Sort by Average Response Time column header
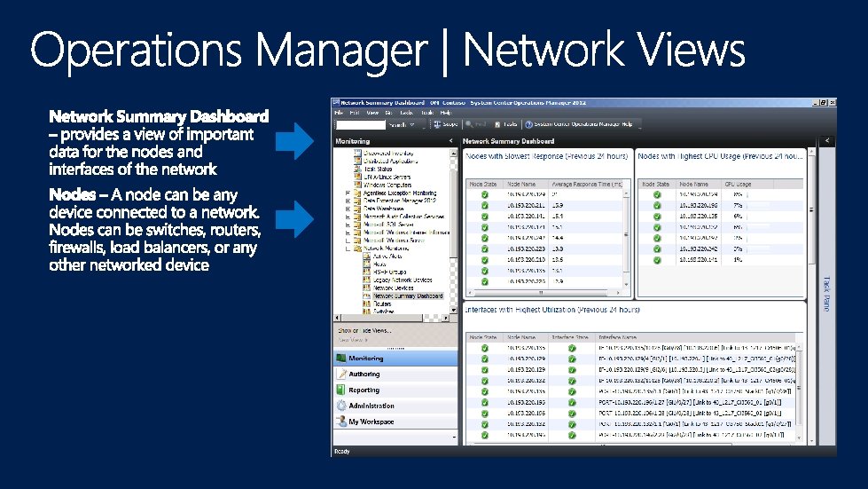This screenshot has height=489, width=868. point(587,184)
